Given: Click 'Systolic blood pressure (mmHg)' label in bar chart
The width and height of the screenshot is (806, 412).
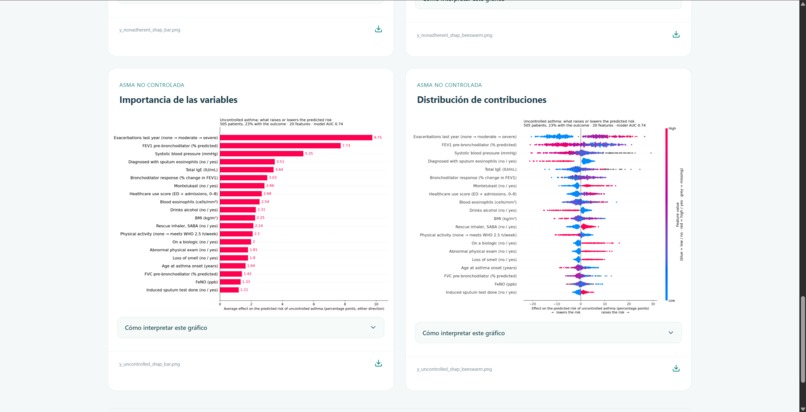Looking at the screenshot, I should pyautogui.click(x=187, y=154).
